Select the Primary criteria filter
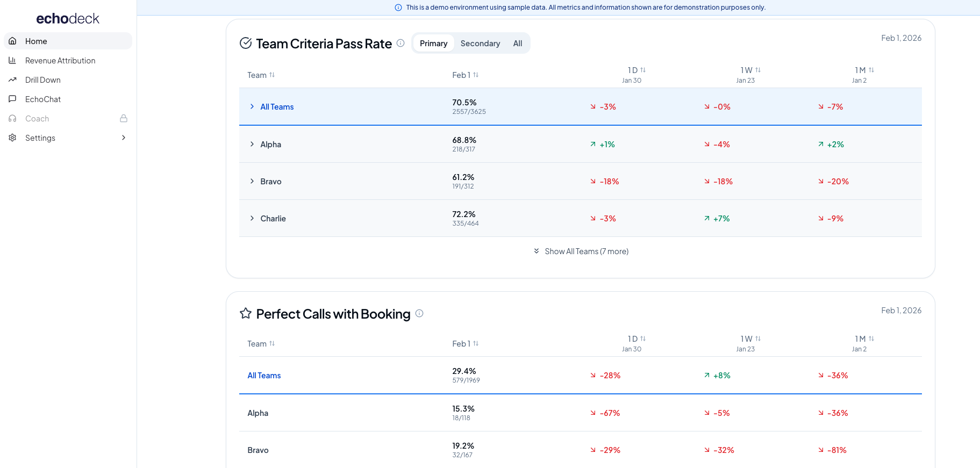 433,44
